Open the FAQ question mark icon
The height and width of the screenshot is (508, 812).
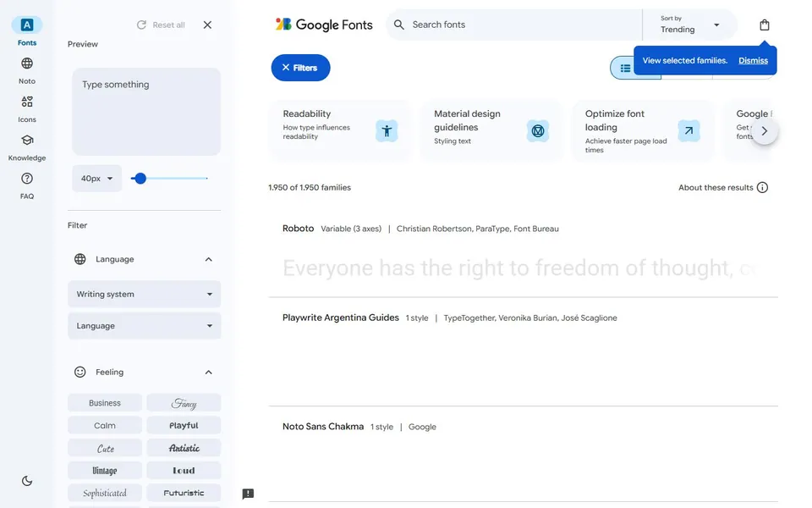(x=27, y=179)
